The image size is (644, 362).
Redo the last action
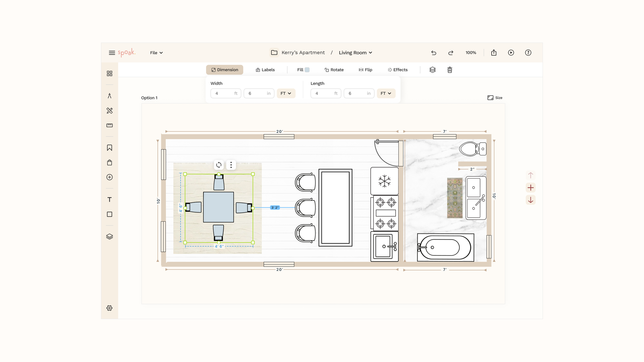451,53
